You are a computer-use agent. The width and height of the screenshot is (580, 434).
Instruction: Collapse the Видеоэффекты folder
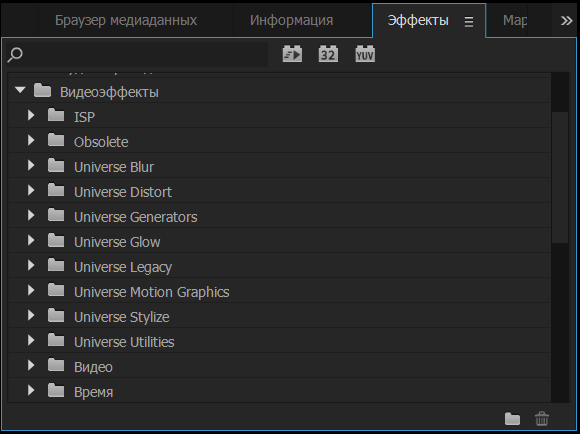tap(20, 90)
